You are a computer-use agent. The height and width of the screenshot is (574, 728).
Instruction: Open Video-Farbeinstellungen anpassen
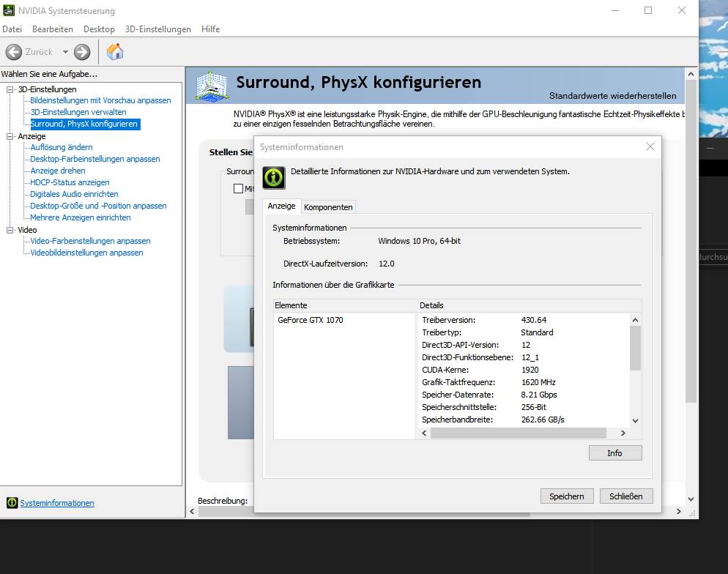click(x=90, y=241)
